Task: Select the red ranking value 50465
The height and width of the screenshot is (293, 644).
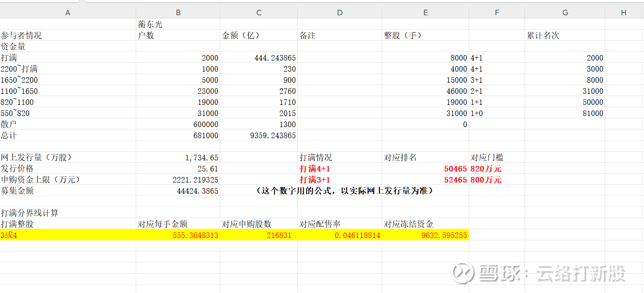Action: click(x=425, y=169)
